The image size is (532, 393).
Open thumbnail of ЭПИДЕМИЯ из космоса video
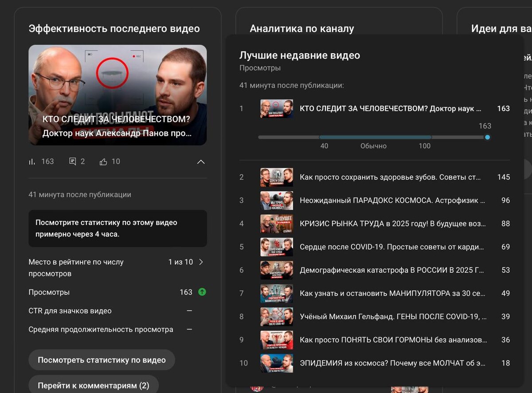click(x=277, y=363)
